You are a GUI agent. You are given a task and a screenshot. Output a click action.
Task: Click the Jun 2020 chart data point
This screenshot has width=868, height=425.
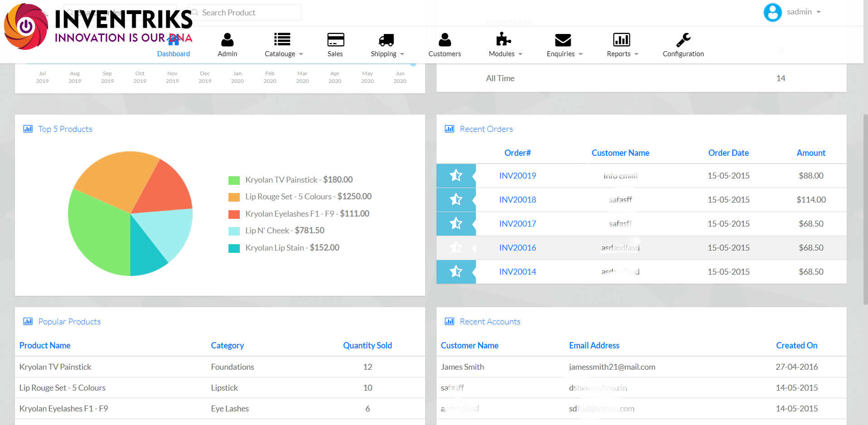(x=413, y=64)
